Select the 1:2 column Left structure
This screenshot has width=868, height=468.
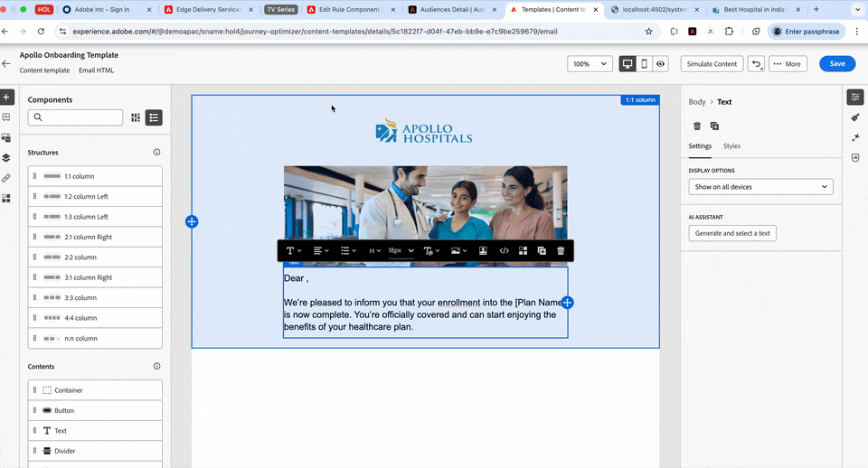point(95,196)
